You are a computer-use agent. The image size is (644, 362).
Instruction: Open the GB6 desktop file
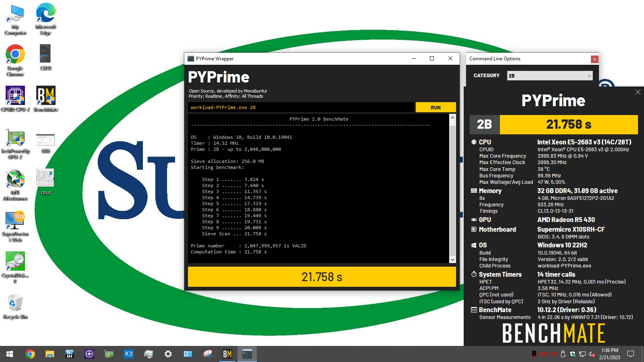[45, 143]
